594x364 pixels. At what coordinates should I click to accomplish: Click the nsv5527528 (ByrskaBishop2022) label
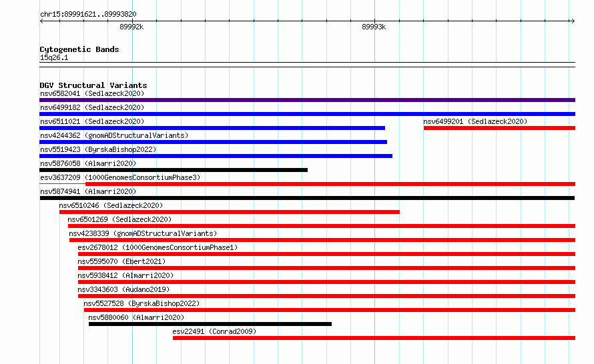pyautogui.click(x=141, y=303)
